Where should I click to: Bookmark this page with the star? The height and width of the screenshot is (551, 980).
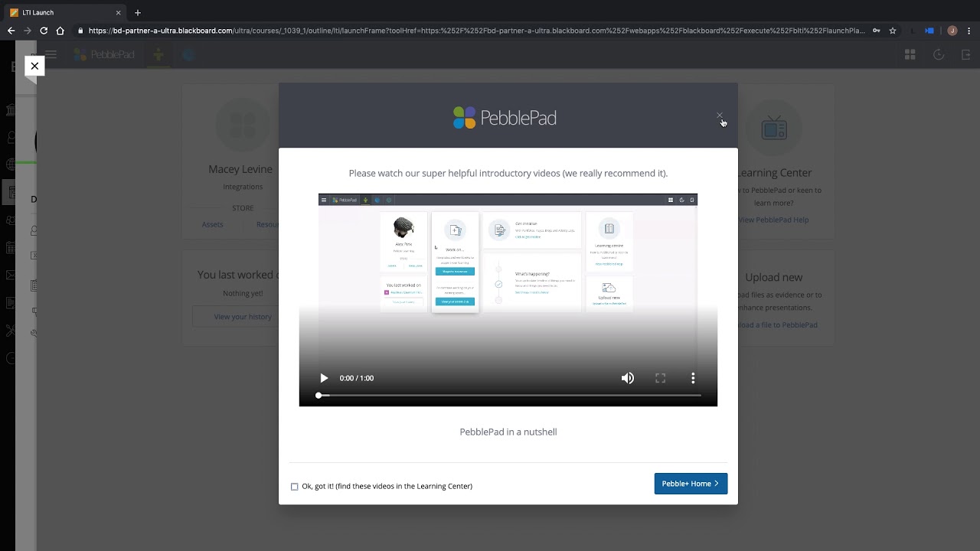[x=893, y=31]
